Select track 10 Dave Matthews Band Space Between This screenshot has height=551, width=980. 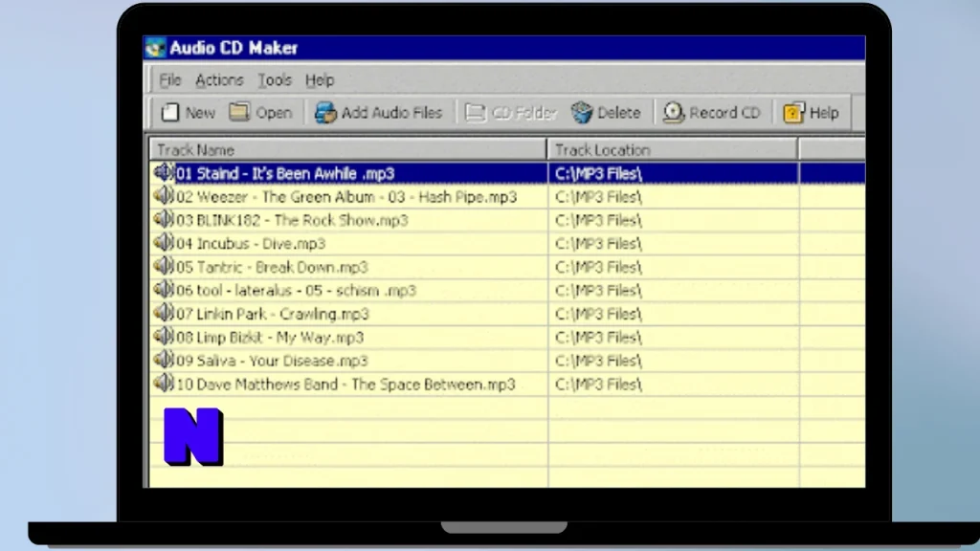348,385
